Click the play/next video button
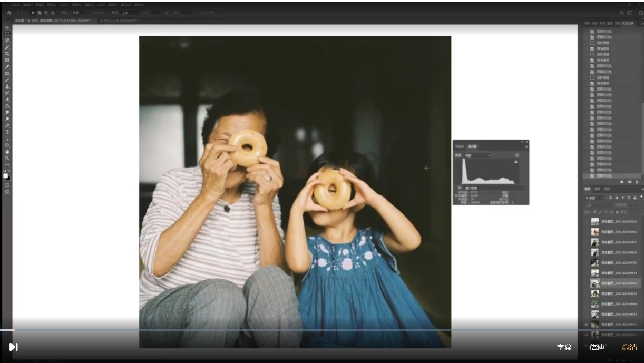 (13, 347)
